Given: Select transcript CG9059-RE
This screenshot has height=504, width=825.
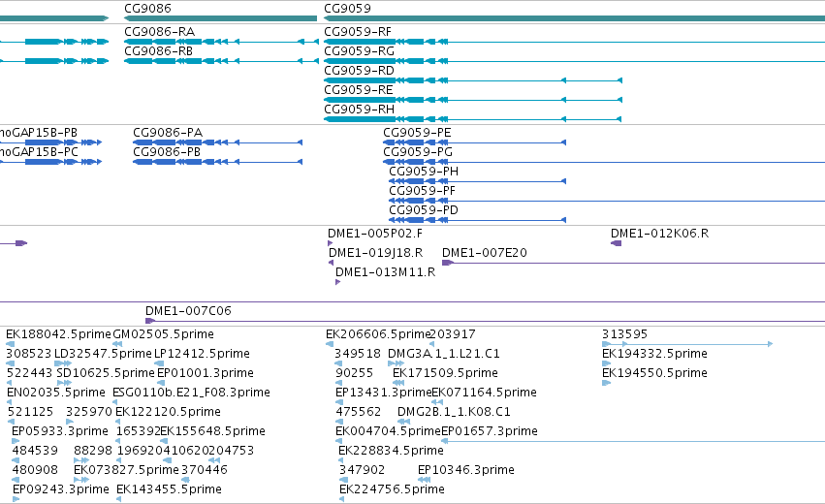Looking at the screenshot, I should tap(359, 90).
